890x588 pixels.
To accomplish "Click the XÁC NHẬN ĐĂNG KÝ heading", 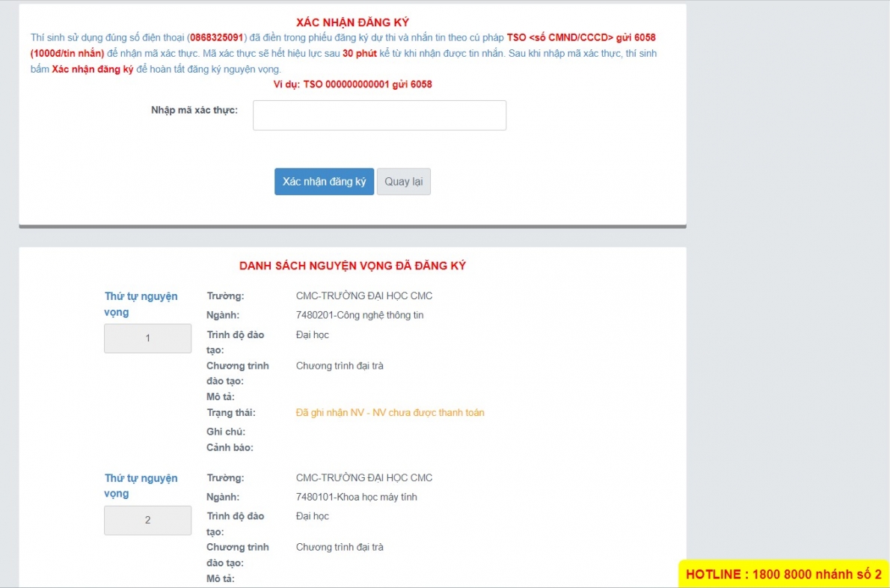I will pos(352,22).
